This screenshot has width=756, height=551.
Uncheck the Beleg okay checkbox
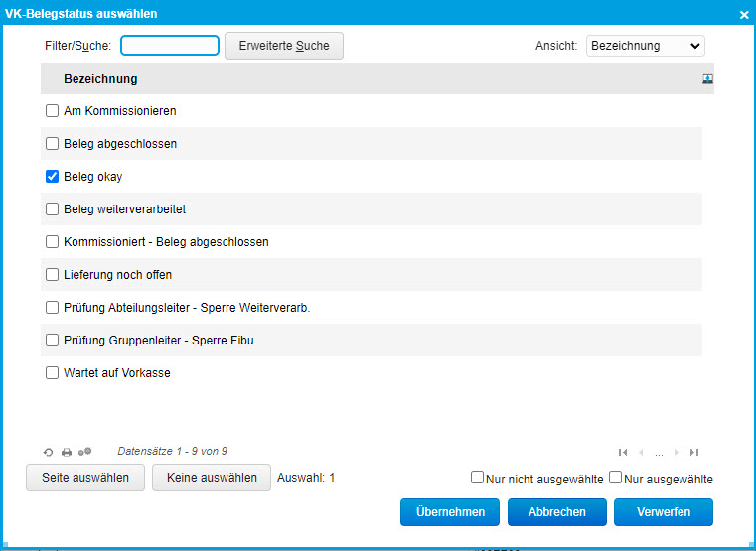[x=53, y=177]
